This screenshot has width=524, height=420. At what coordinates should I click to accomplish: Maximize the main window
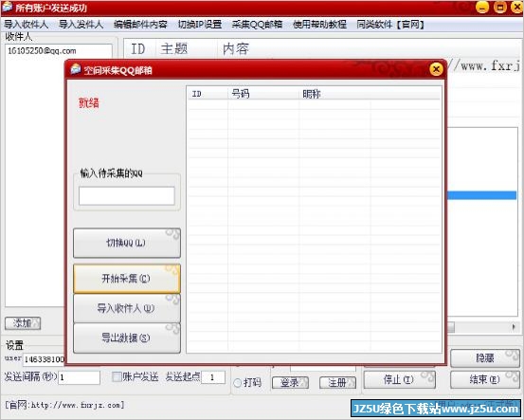[500, 7]
